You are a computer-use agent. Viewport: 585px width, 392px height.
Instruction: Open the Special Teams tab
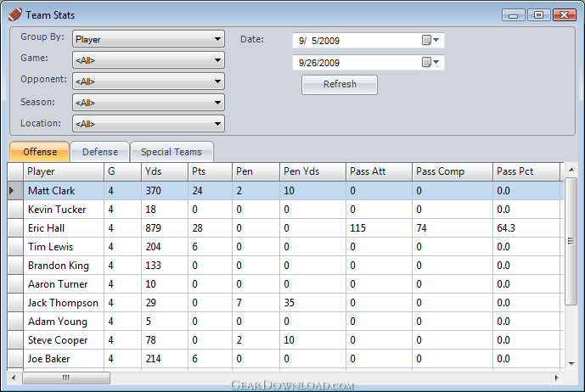click(172, 152)
